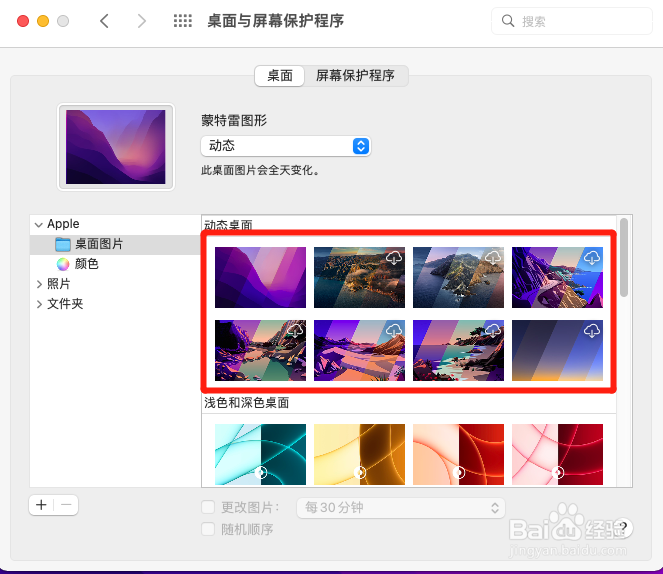The height and width of the screenshot is (574, 663).
Task: Choose the purple Monterey dynamic wallpaper
Action: [260, 277]
